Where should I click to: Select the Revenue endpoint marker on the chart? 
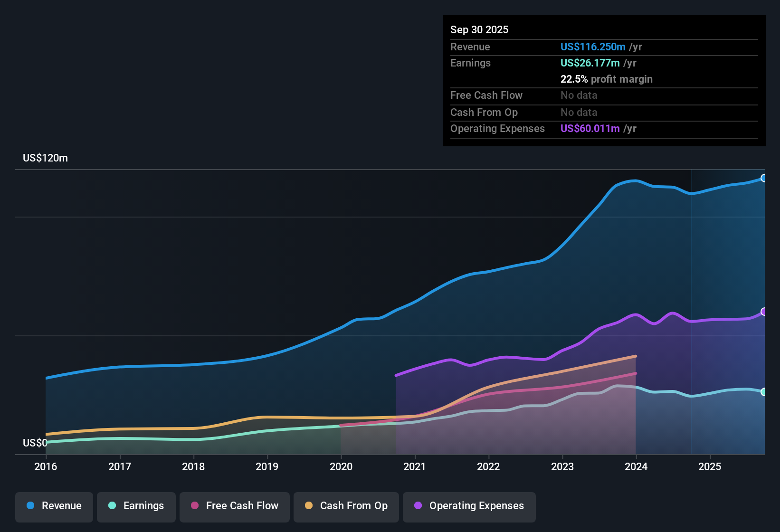(764, 178)
